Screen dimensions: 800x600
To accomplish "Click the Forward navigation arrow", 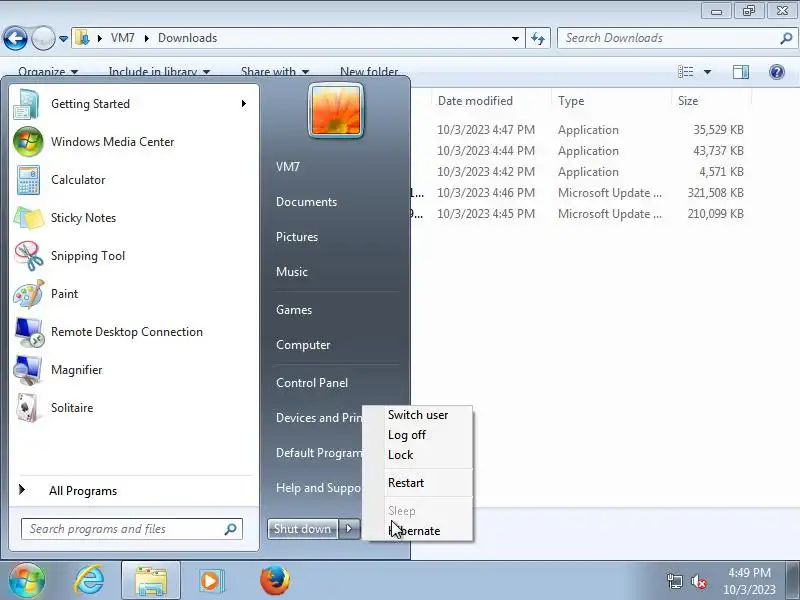I will [x=43, y=38].
